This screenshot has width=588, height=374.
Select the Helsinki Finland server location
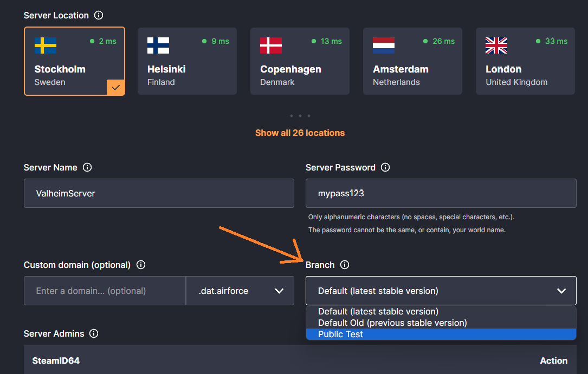(187, 62)
